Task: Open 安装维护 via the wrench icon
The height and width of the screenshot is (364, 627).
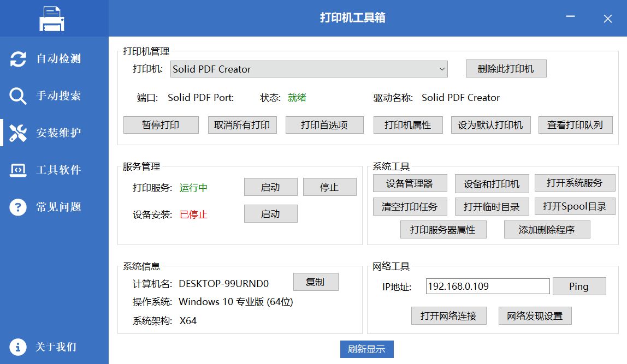Action: 18,132
